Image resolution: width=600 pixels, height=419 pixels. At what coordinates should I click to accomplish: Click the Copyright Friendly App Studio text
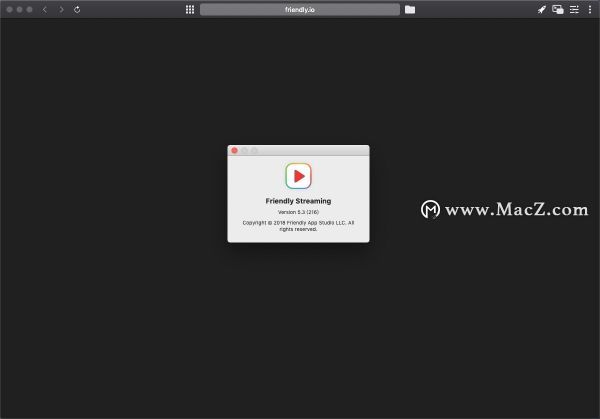click(298, 226)
